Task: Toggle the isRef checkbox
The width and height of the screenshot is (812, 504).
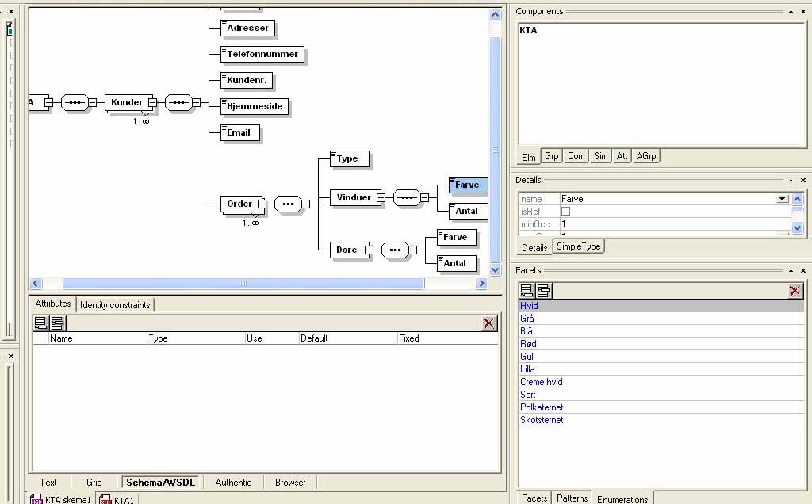Action: coord(566,212)
